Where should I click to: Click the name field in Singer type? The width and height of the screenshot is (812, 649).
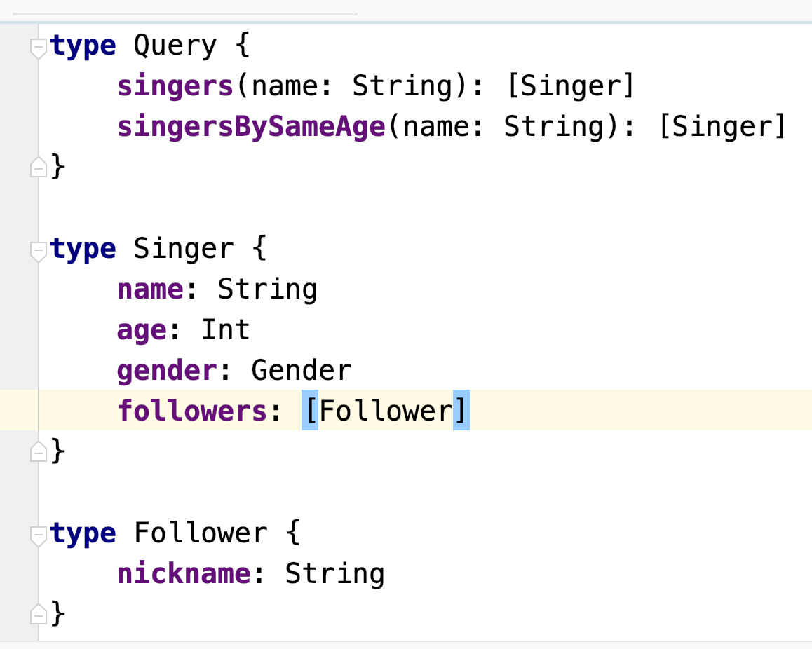150,290
